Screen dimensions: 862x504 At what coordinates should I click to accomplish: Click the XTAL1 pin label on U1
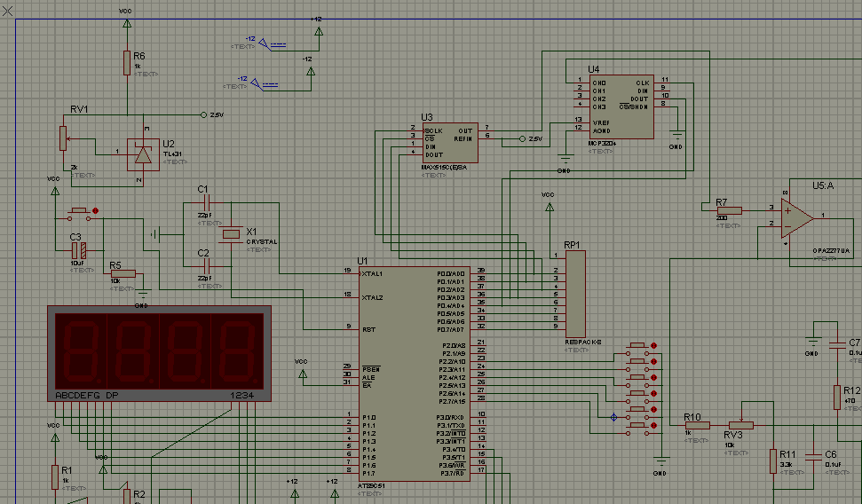pyautogui.click(x=372, y=273)
